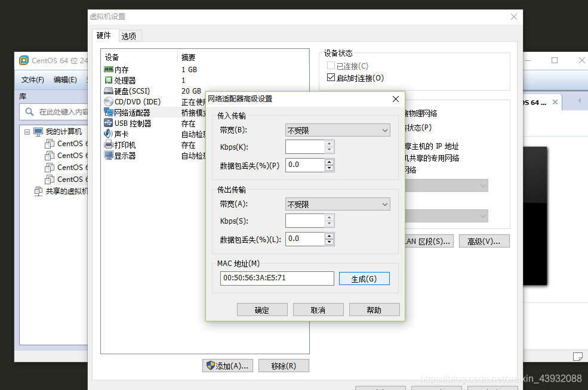Image resolution: width=588 pixels, height=390 pixels.
Task: Select the 网络适配器 network adapter icon
Action: click(109, 112)
